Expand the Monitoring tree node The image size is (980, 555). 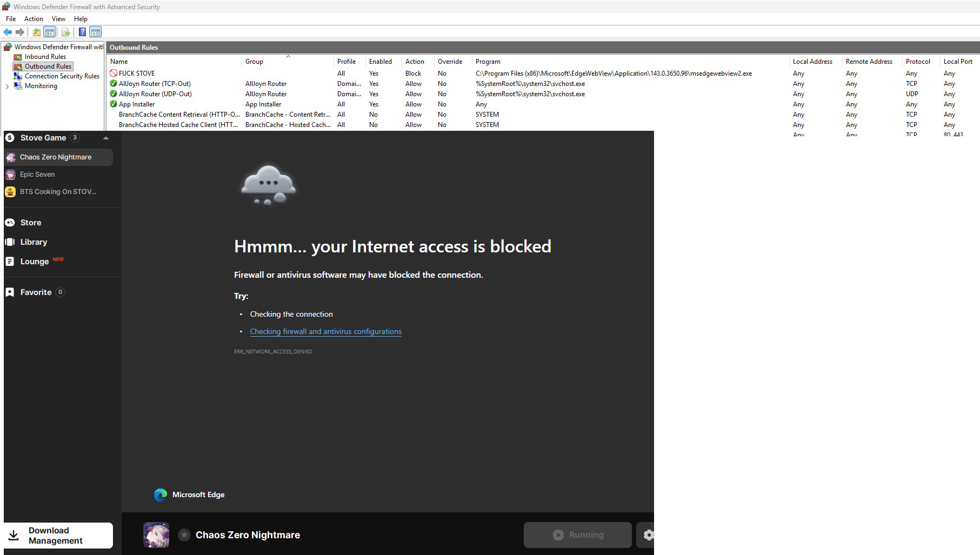pos(7,86)
